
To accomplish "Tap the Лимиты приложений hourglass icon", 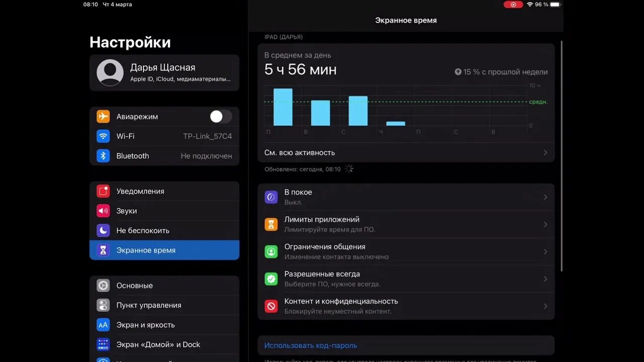I will pyautogui.click(x=271, y=224).
